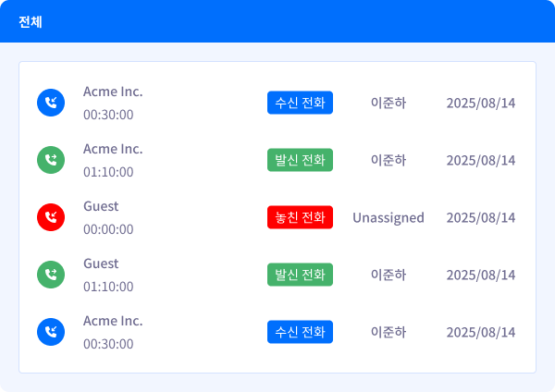The width and height of the screenshot is (555, 392).
Task: Click the 00:00:00 duration of the missed call
Action: (108, 229)
